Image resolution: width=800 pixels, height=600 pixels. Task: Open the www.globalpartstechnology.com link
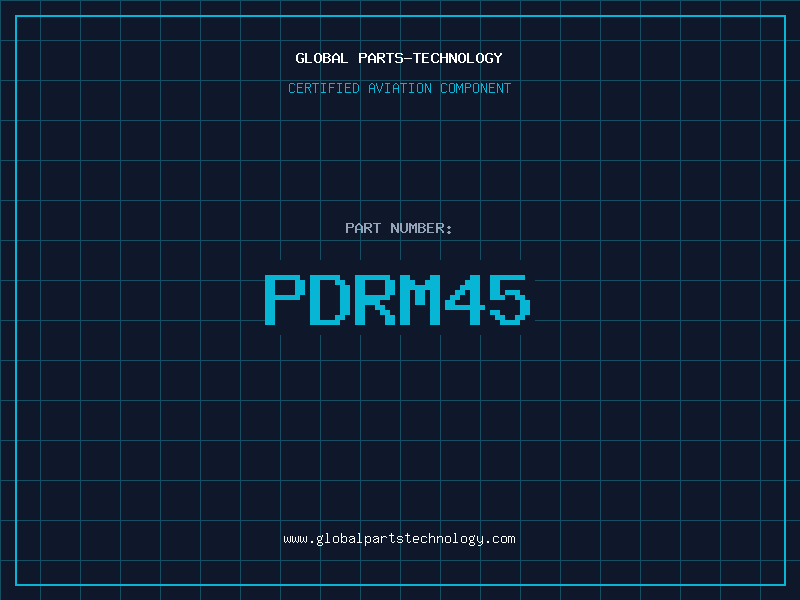(399, 539)
